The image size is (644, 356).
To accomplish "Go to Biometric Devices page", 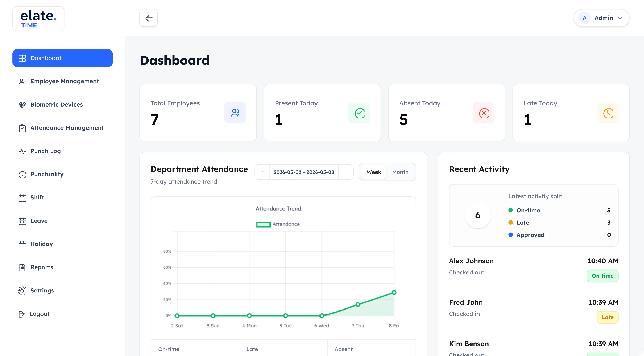I will 62,104.
